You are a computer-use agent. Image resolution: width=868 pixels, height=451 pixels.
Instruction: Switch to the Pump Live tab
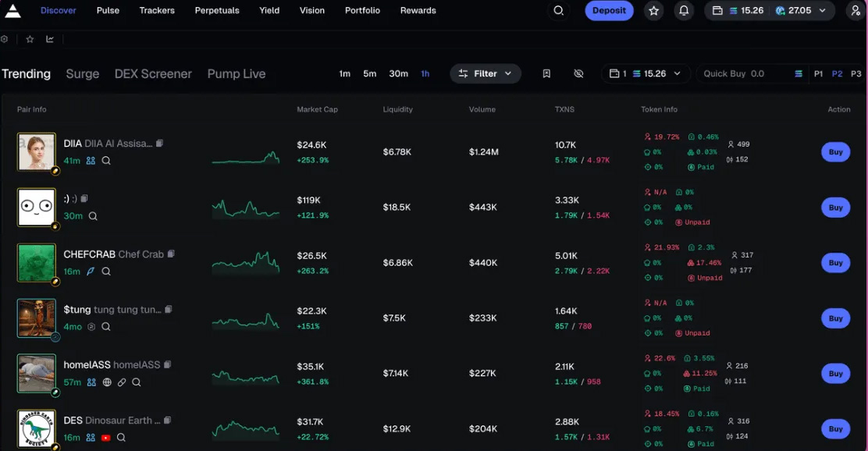coord(236,73)
